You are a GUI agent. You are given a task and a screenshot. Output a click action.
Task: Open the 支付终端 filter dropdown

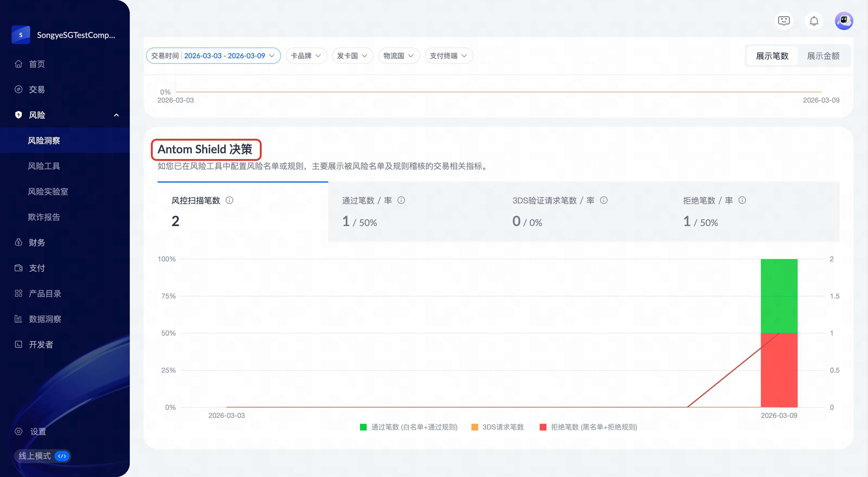click(x=448, y=56)
